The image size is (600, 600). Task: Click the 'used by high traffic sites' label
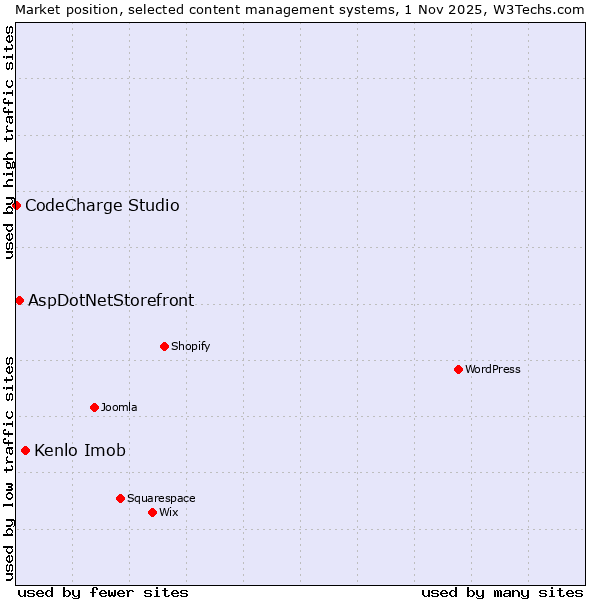point(9,142)
